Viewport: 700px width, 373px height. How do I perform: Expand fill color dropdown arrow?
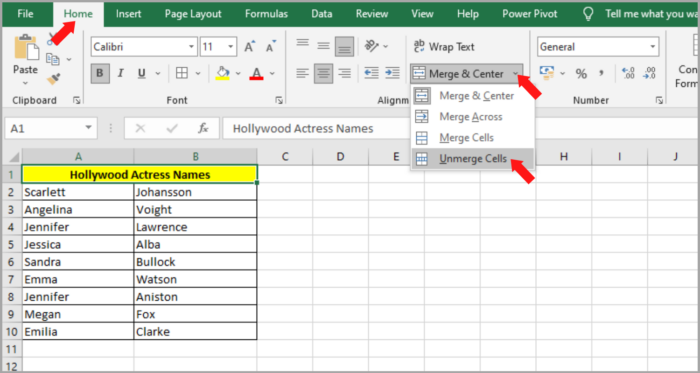(238, 73)
